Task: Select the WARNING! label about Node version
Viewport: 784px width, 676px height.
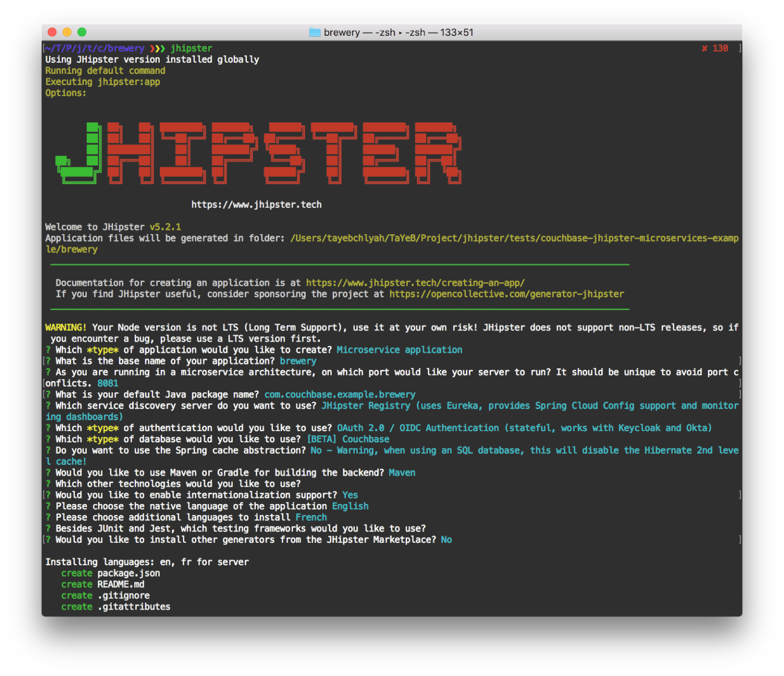Action: pos(65,327)
